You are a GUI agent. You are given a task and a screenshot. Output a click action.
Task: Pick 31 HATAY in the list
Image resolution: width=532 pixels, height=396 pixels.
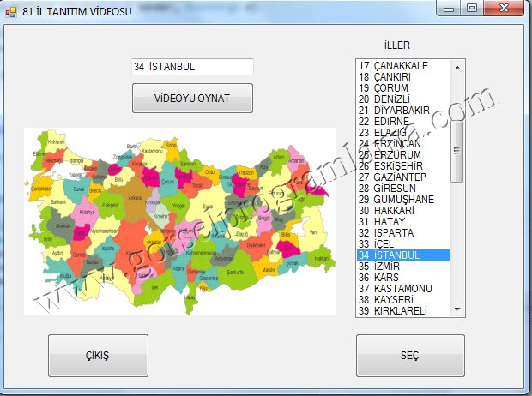pos(403,222)
